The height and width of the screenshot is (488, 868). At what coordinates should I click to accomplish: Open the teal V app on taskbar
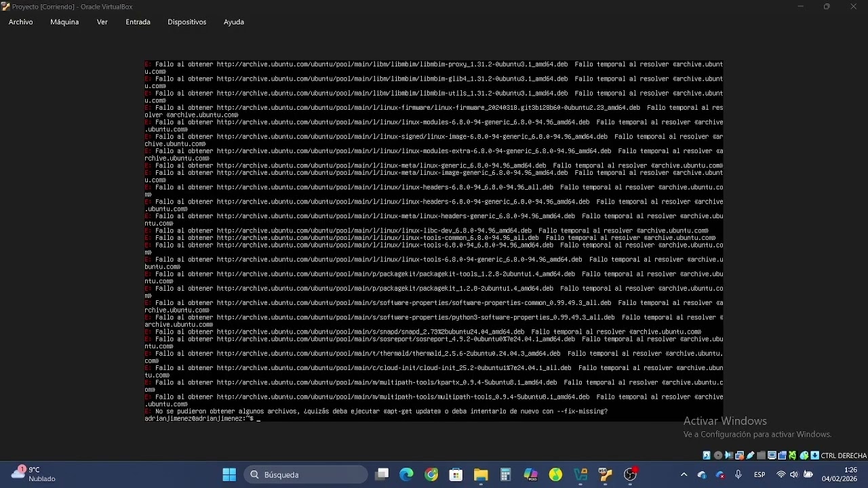580,474
